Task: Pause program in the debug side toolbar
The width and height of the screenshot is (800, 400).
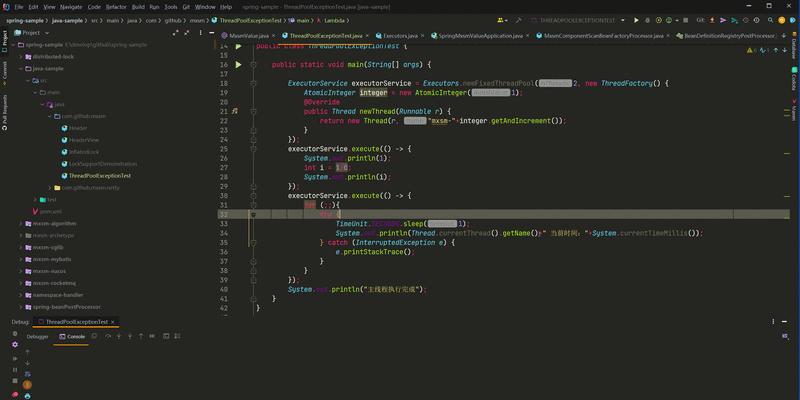Action: tap(15, 369)
